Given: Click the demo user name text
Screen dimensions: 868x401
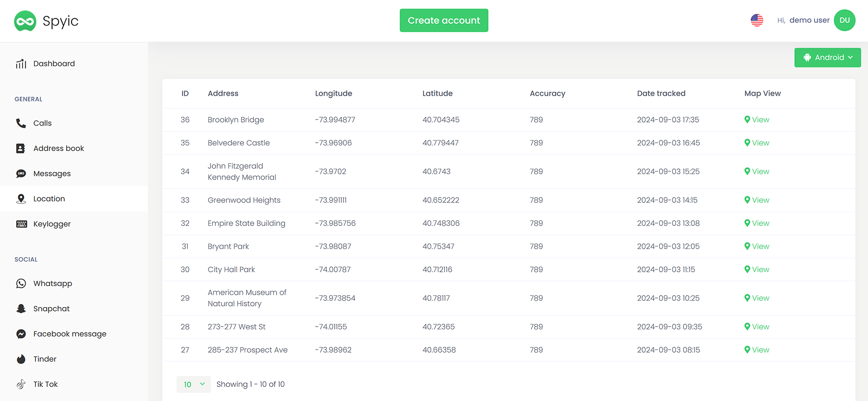Looking at the screenshot, I should coord(809,20).
